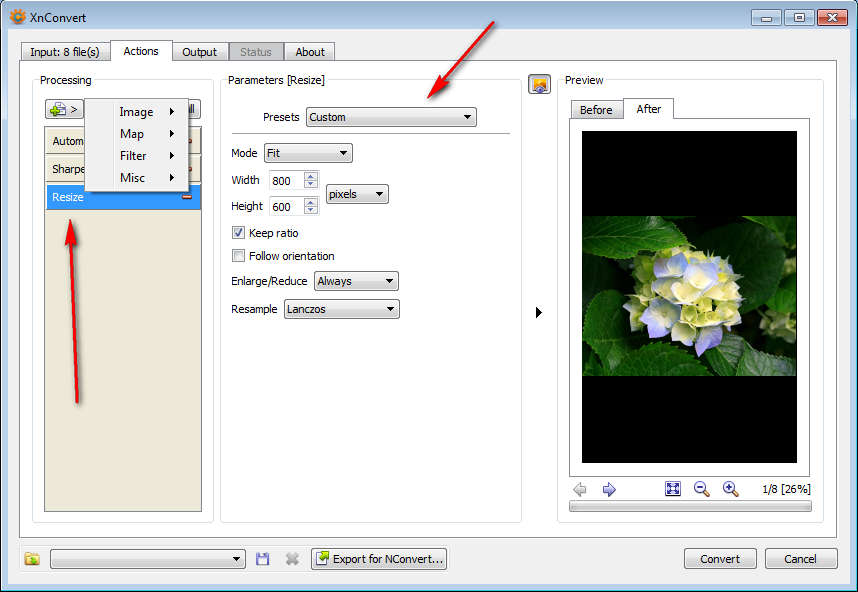Click the Width input field showing 800

(285, 181)
